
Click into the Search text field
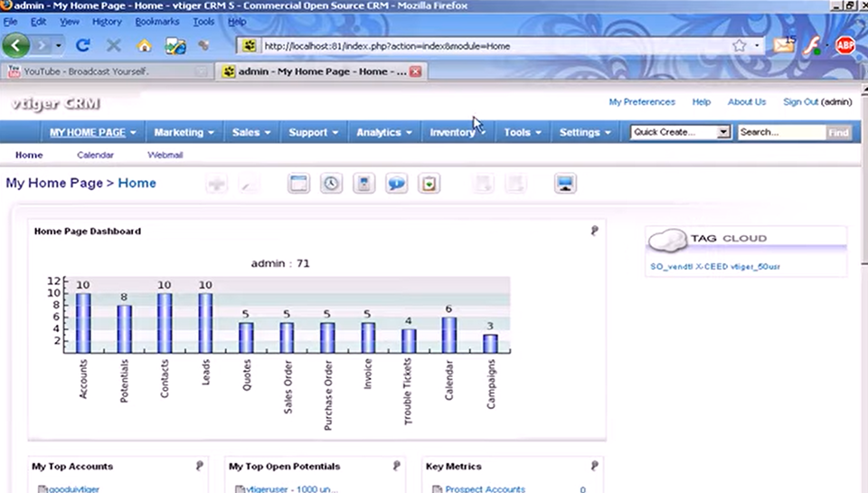781,132
